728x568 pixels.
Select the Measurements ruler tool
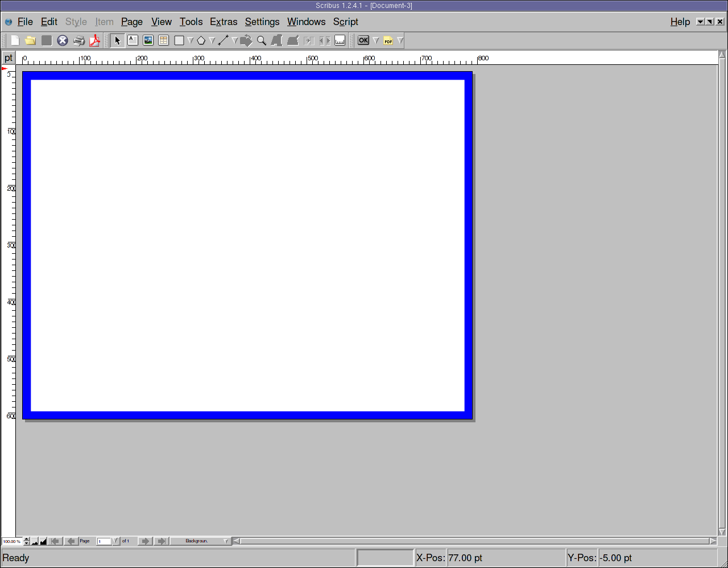(x=340, y=40)
